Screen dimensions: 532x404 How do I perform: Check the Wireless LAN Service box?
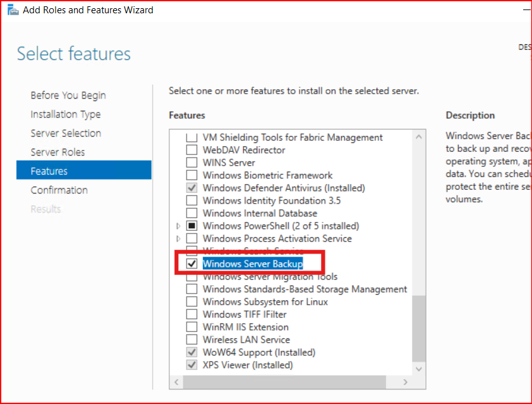191,340
